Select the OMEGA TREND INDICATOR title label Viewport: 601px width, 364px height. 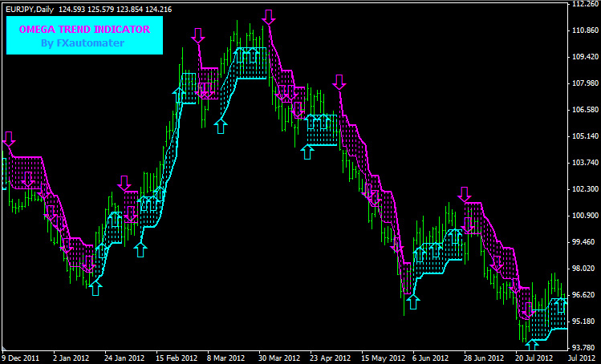click(x=85, y=30)
